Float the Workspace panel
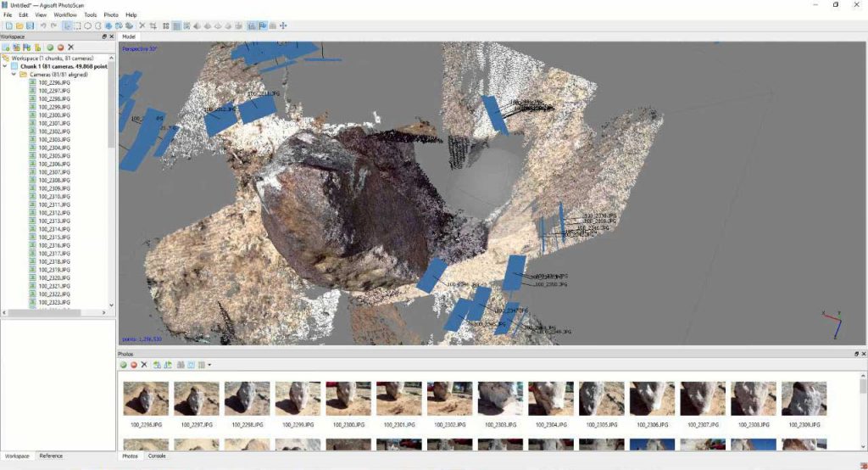The image size is (868, 470). pos(104,36)
